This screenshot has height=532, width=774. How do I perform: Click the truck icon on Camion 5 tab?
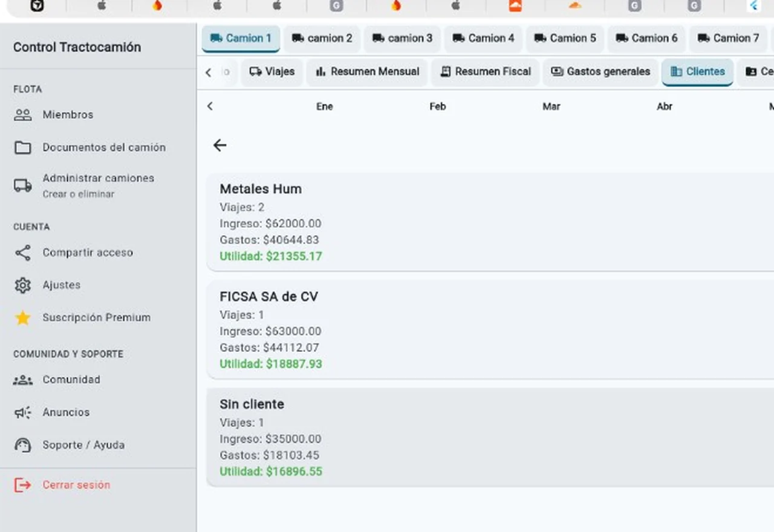click(x=541, y=38)
